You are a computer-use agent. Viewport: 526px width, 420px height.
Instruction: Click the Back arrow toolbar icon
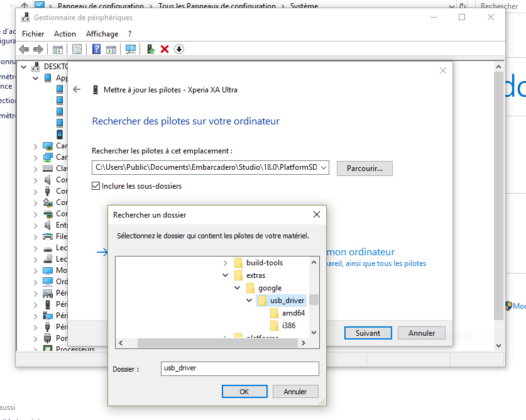click(24, 49)
